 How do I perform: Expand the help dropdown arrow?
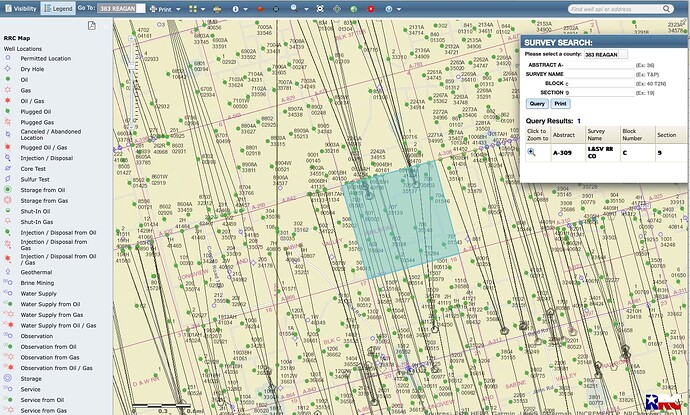click(399, 9)
